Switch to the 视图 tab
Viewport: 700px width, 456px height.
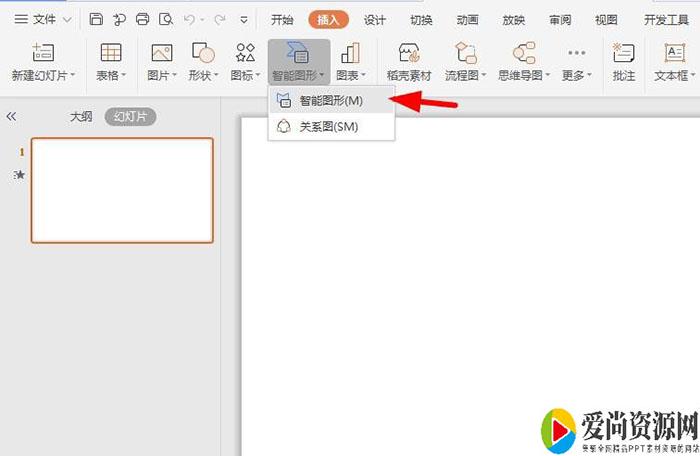(606, 20)
